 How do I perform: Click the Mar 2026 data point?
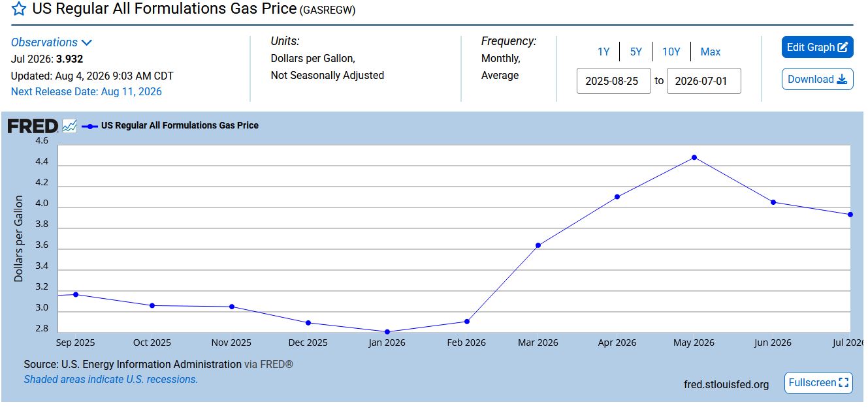pos(538,245)
